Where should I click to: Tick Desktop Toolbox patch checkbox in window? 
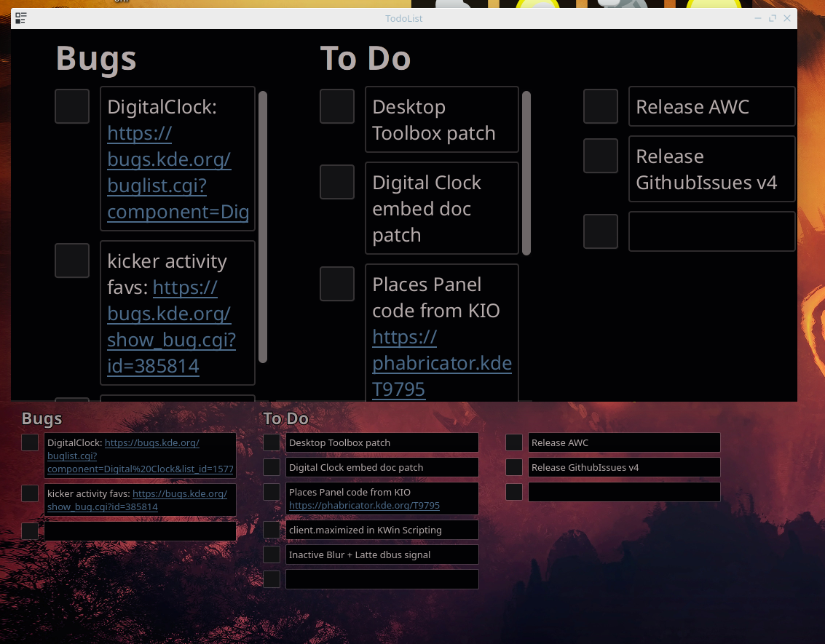[336, 106]
